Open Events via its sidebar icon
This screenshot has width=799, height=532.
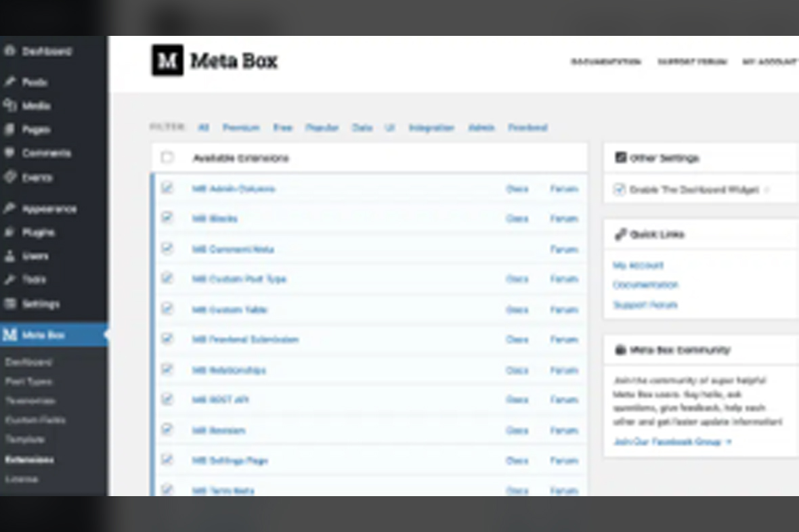tap(9, 177)
